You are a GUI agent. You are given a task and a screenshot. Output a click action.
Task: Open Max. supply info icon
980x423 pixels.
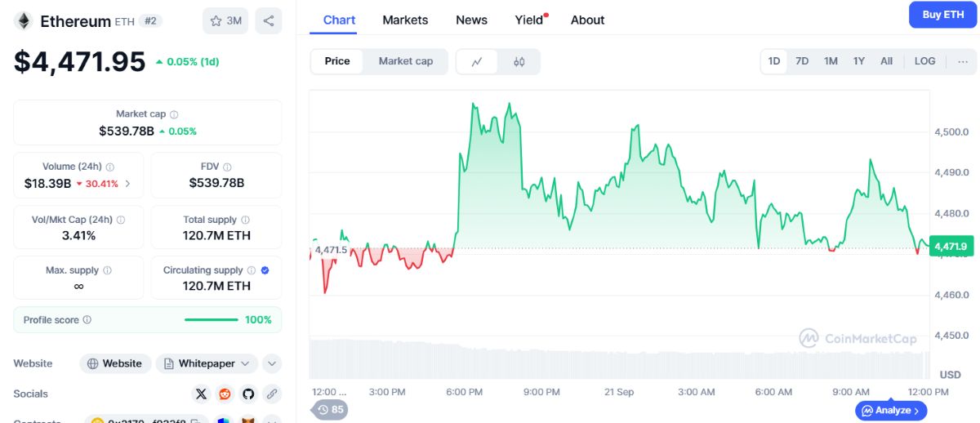pyautogui.click(x=107, y=270)
